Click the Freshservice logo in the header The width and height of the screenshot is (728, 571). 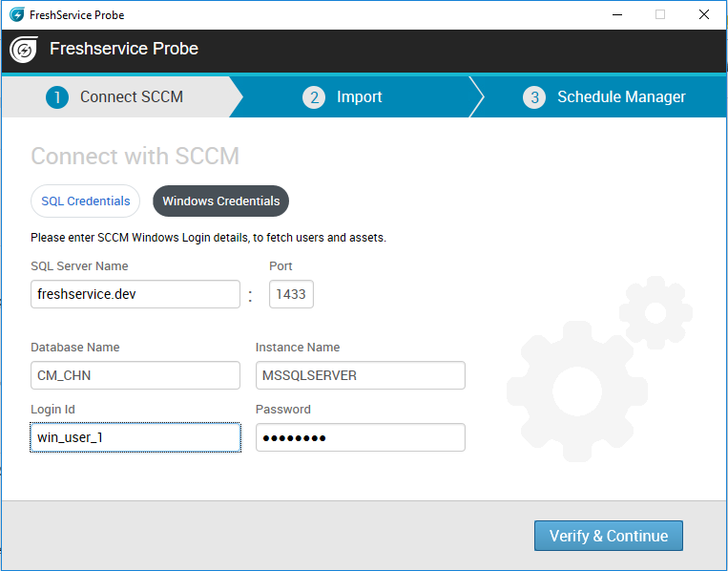24,50
